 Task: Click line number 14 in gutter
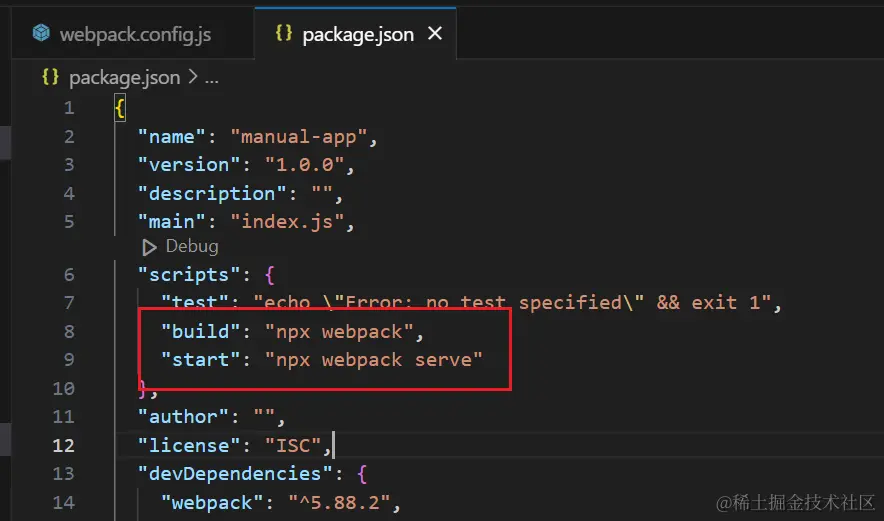pyautogui.click(x=63, y=502)
